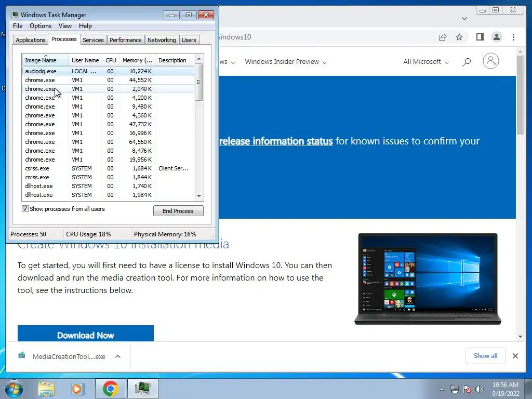Bookmark this page with the star icon
Screen dimensions: 532x399
pyautogui.click(x=459, y=37)
